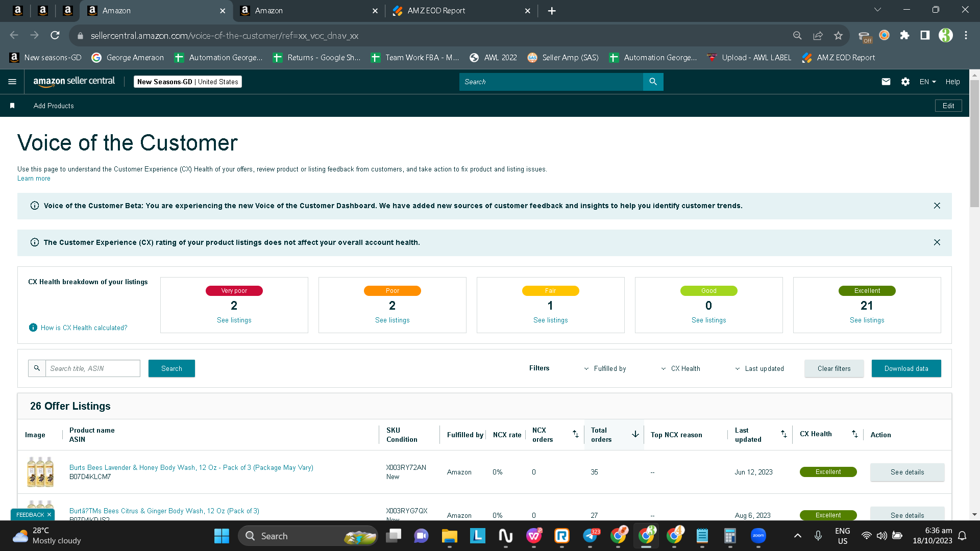Screen dimensions: 980x551
Task: Show hidden system tray icons
Action: click(798, 536)
